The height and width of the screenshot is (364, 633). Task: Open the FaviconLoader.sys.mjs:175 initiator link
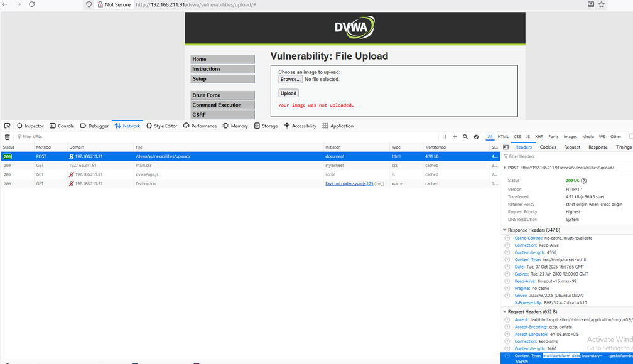click(x=349, y=184)
